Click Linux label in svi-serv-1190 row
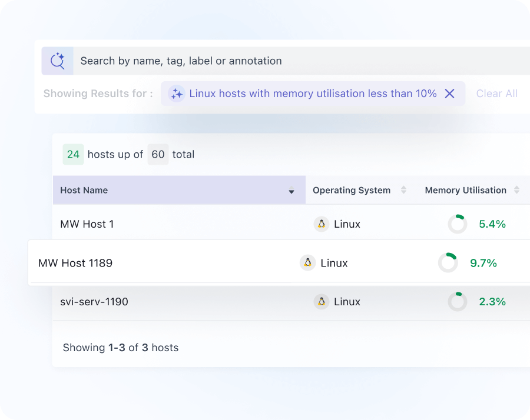Screen dimensions: 530x420 tap(347, 302)
